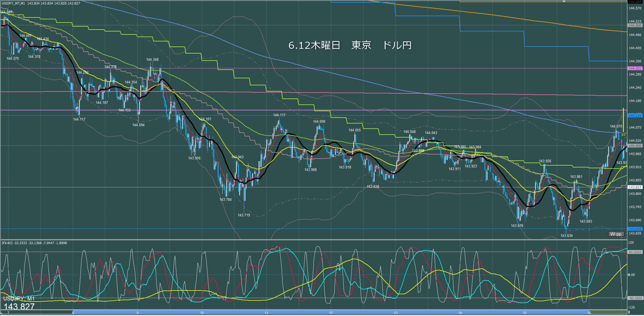Screen dimensions: 644x316
Task: Click the 144.048 swing high label
Action: (409, 132)
